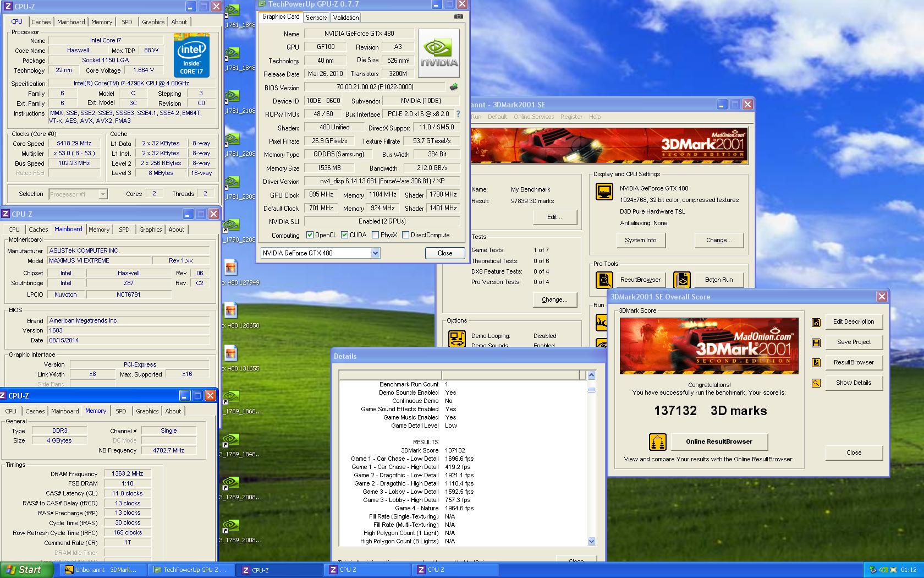Open the '_1789_1868...' NVIDIA desktop shortcut
924x578 pixels.
(x=231, y=396)
